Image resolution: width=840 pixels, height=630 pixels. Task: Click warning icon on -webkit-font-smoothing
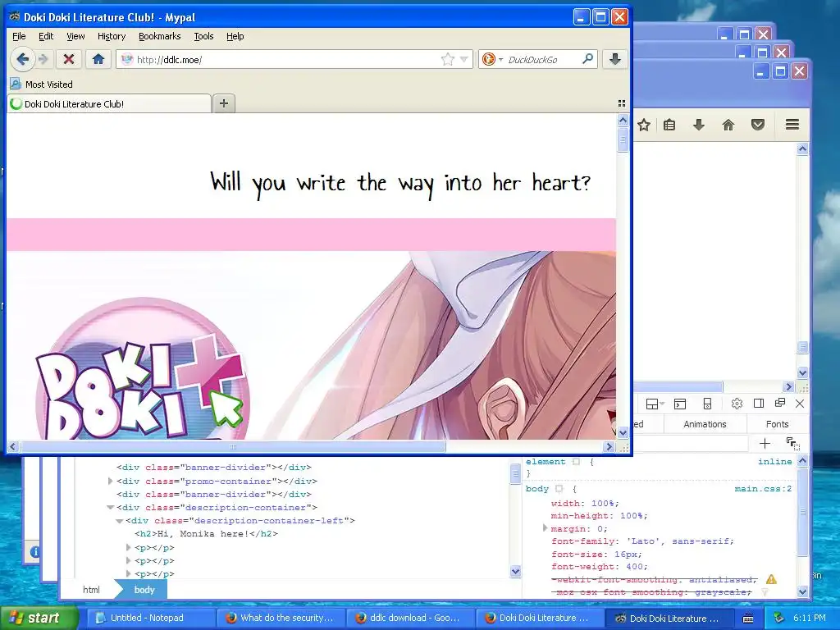(771, 579)
